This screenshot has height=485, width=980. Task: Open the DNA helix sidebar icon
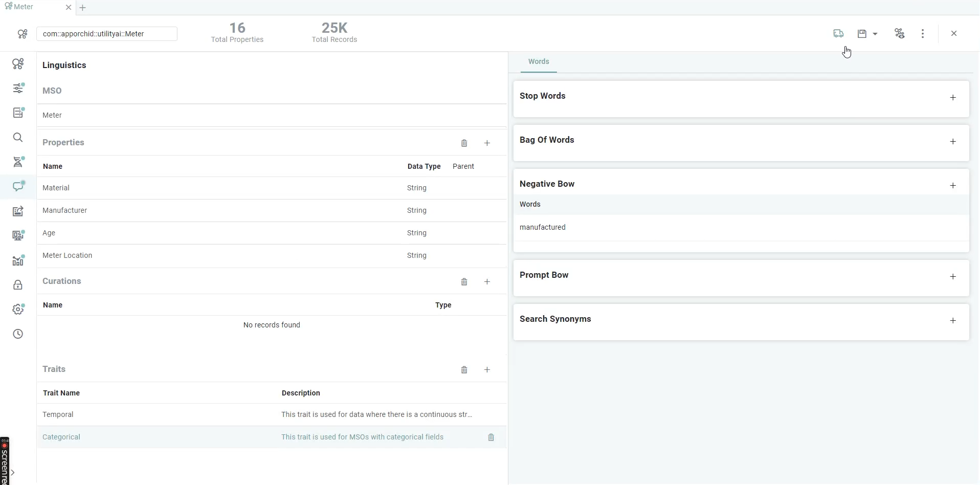point(18,162)
